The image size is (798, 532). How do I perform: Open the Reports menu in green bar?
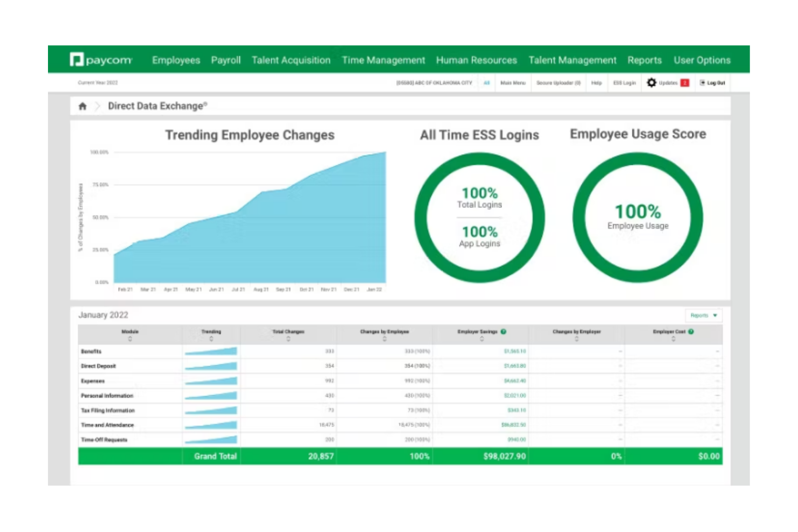644,60
